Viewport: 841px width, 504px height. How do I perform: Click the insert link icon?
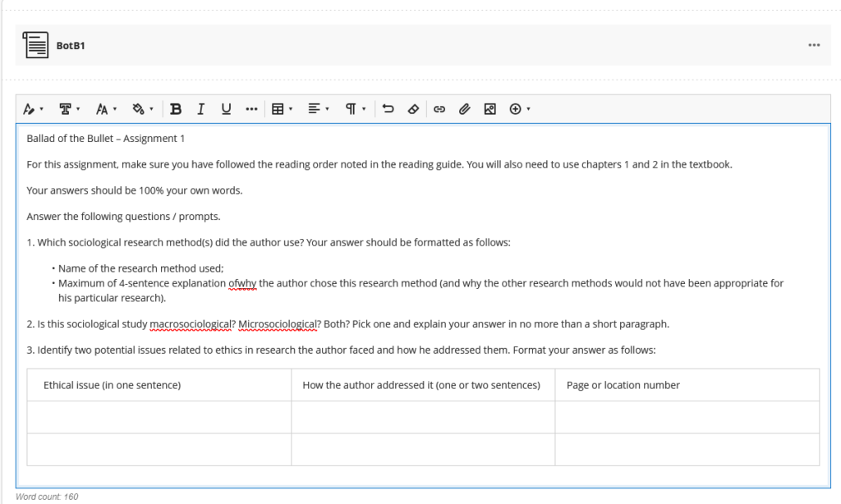[x=439, y=109]
